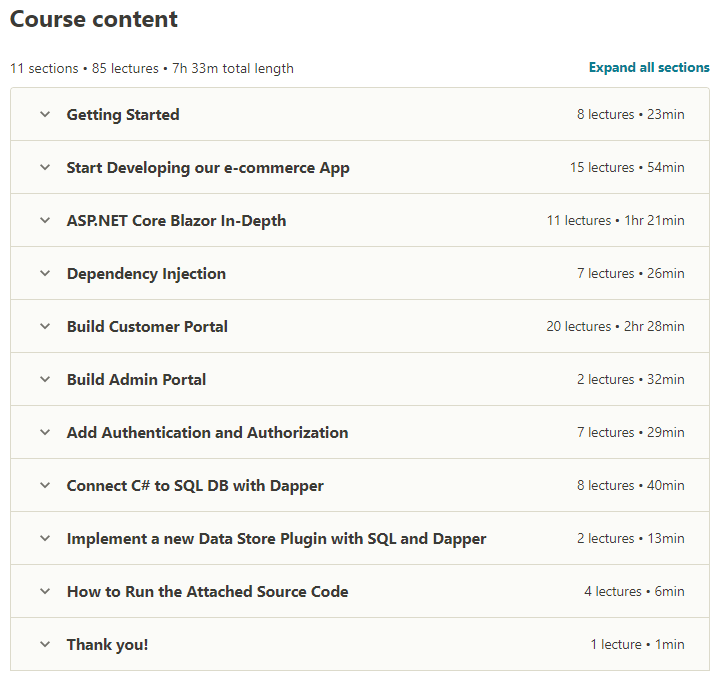The width and height of the screenshot is (715, 680).
Task: Expand Start Developing our e-commerce App chevron
Action: (x=45, y=167)
